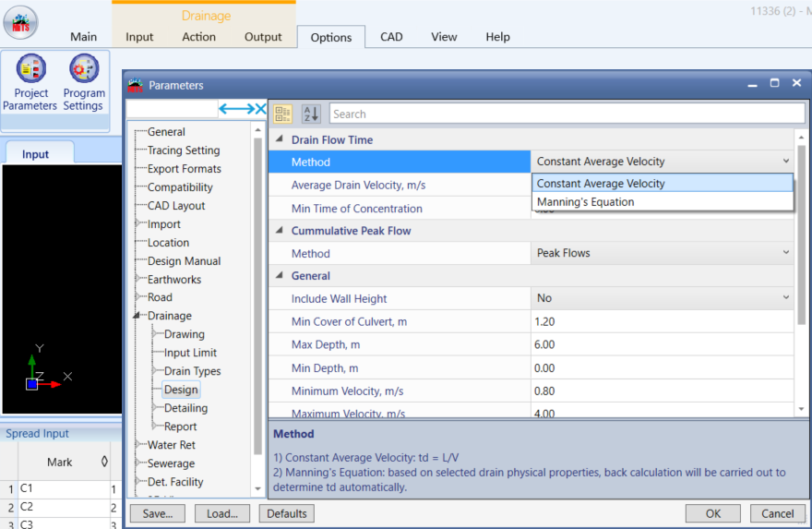Viewport: 812px width, 529px height.
Task: Click the Save... button
Action: 158,513
